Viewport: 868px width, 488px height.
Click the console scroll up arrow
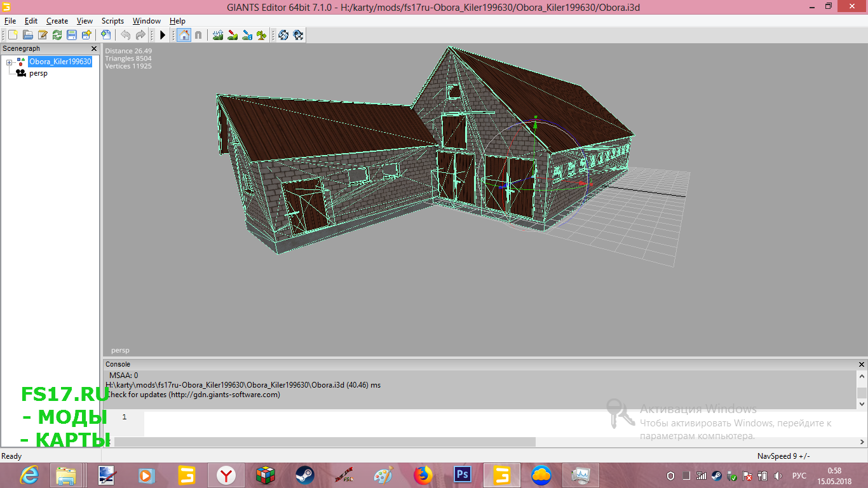(x=862, y=376)
